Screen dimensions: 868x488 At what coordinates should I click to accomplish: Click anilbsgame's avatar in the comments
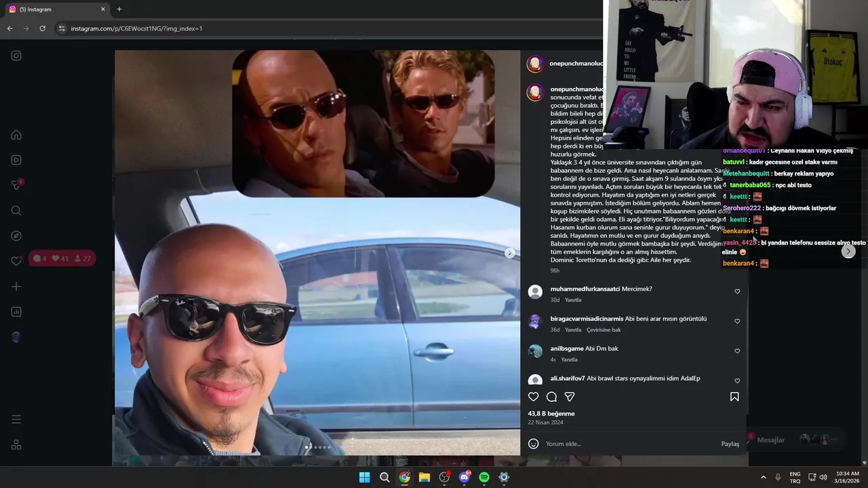(536, 351)
